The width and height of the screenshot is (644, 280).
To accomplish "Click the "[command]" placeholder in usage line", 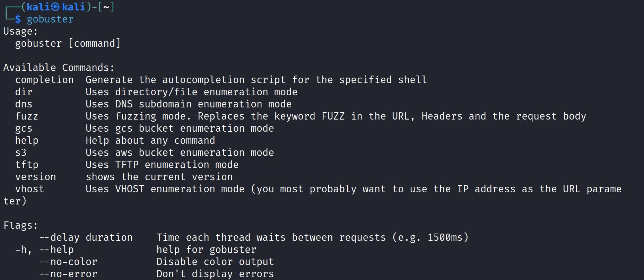I will click(x=94, y=43).
